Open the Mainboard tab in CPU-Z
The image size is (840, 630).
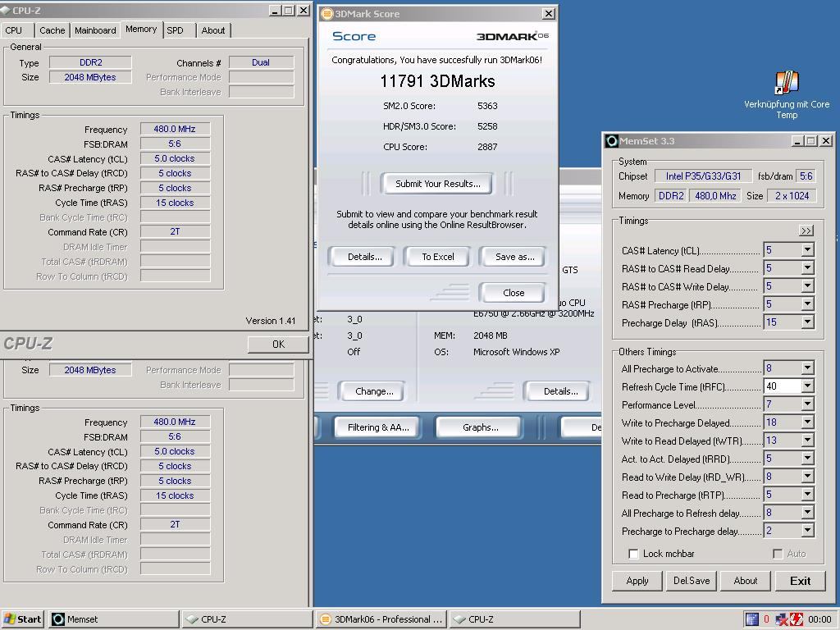point(95,30)
